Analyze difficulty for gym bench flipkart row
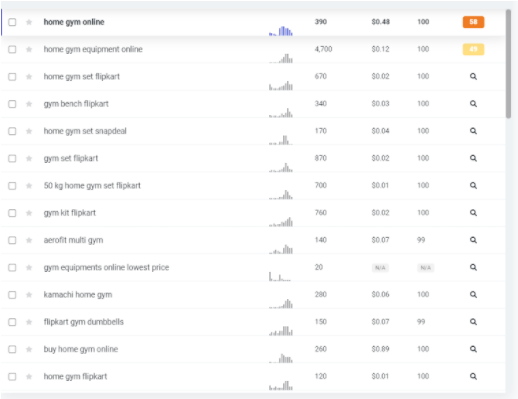Viewport: 518px width, 399px height. [x=473, y=104]
